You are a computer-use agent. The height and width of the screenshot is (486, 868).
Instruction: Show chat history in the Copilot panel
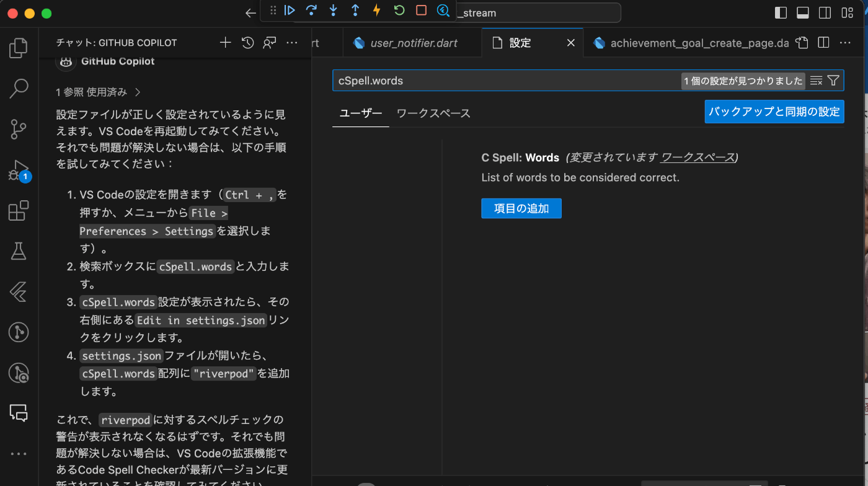tap(248, 43)
